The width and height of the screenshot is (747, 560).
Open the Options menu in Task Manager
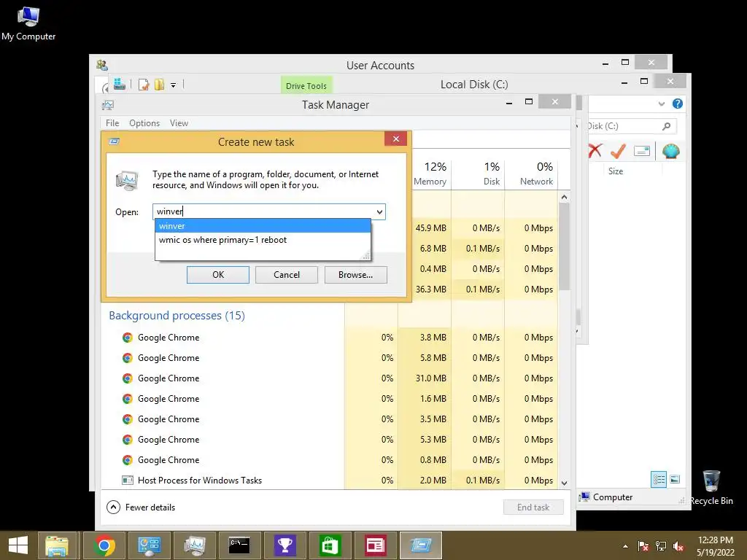144,122
